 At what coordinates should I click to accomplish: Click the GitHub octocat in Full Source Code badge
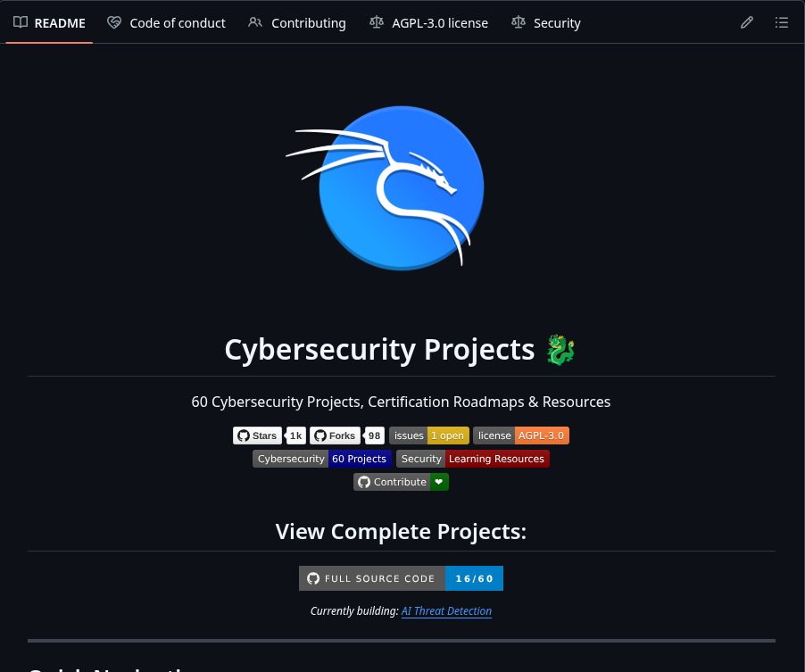(313, 577)
